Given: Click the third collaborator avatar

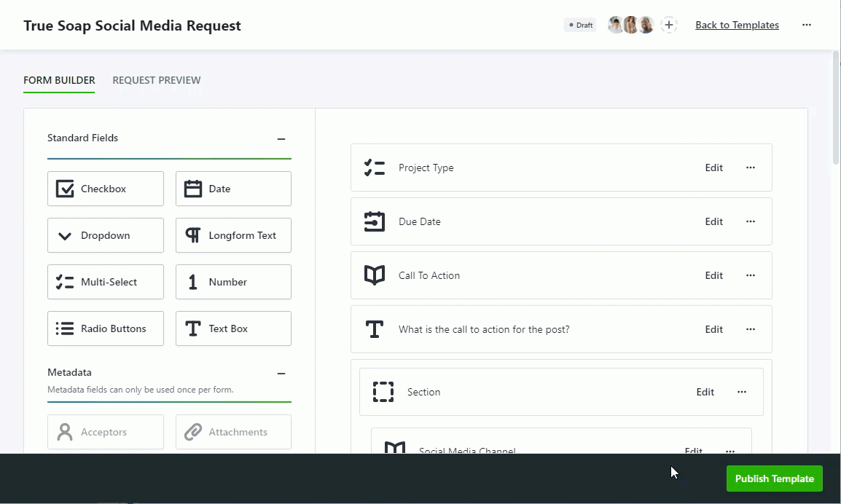Looking at the screenshot, I should click(x=646, y=25).
